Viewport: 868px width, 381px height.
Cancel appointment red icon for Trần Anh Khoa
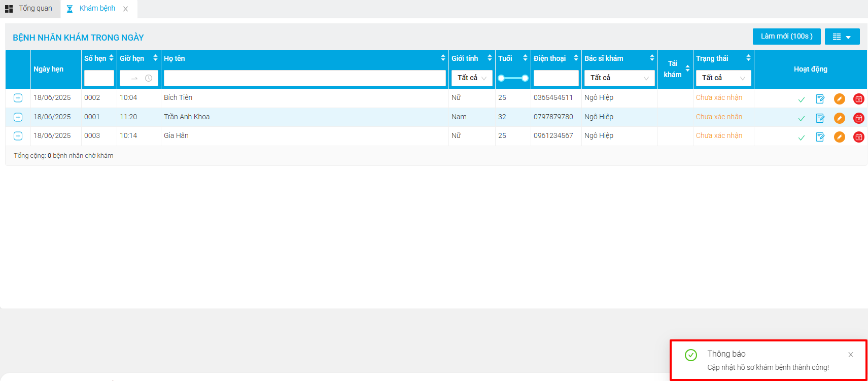click(859, 118)
